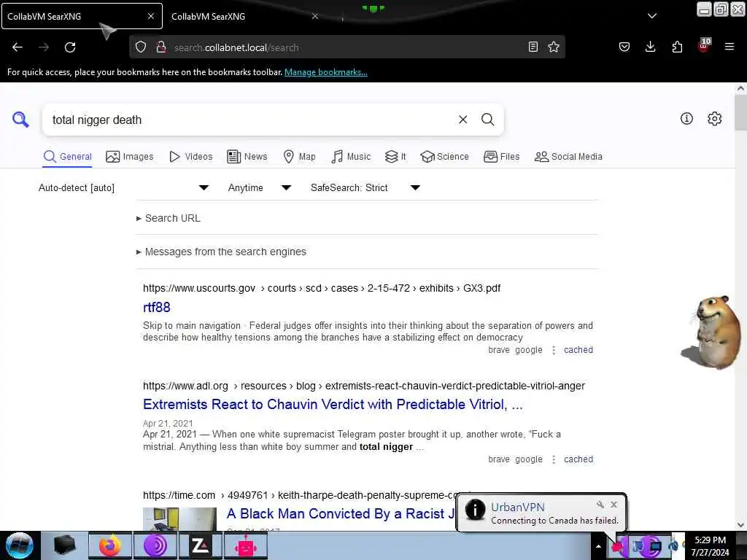Screen dimensions: 747x560
Task: Open Tor Browser taskbar icon
Action: pos(155,545)
